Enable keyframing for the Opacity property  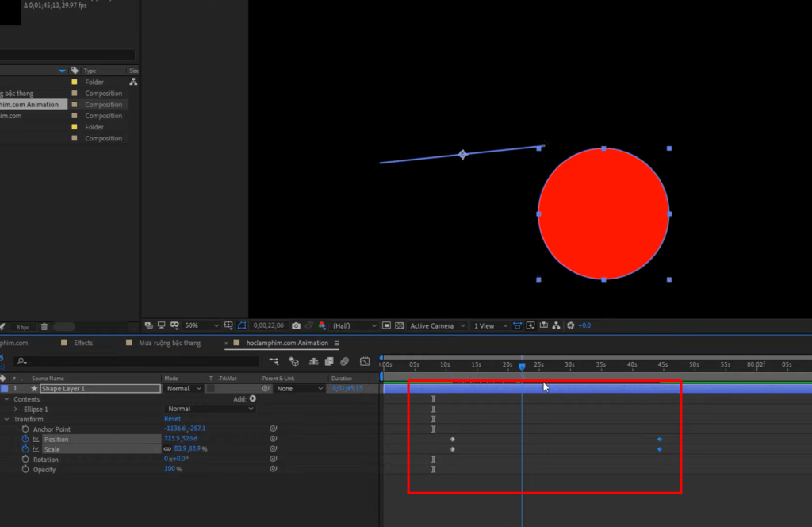click(25, 469)
